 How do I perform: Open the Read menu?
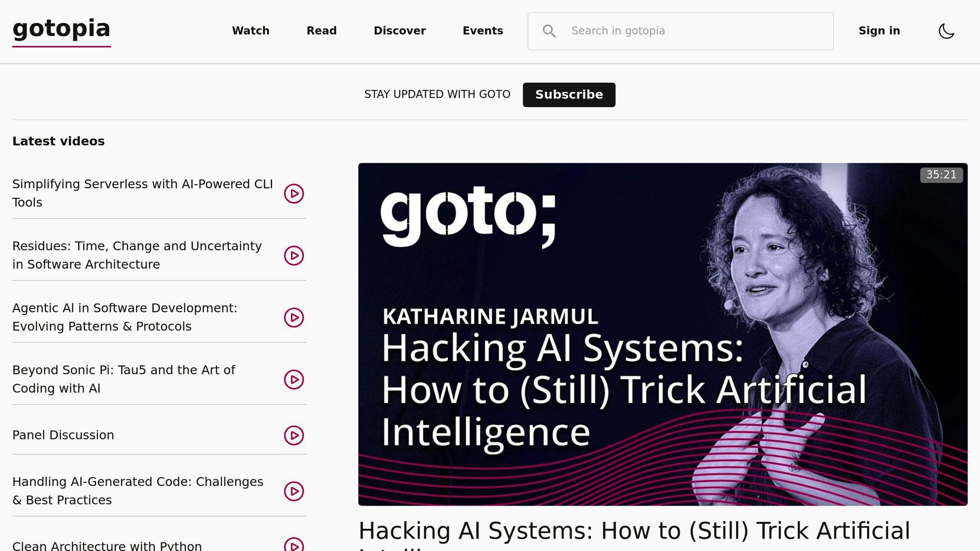tap(322, 31)
